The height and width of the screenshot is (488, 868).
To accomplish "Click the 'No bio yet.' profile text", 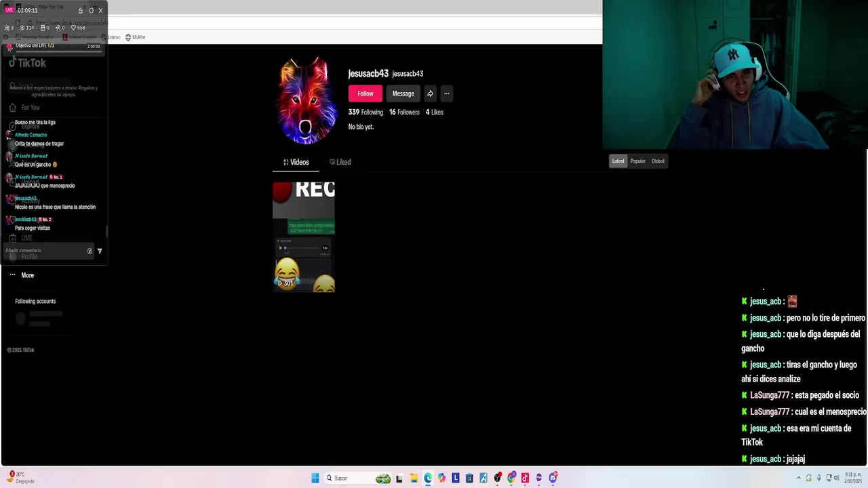I will pyautogui.click(x=361, y=127).
